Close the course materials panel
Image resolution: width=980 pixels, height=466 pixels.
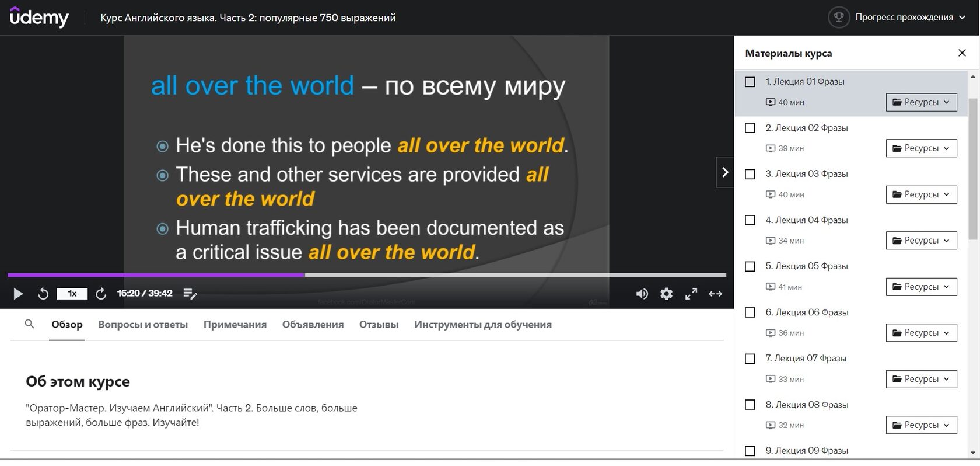pyautogui.click(x=962, y=53)
